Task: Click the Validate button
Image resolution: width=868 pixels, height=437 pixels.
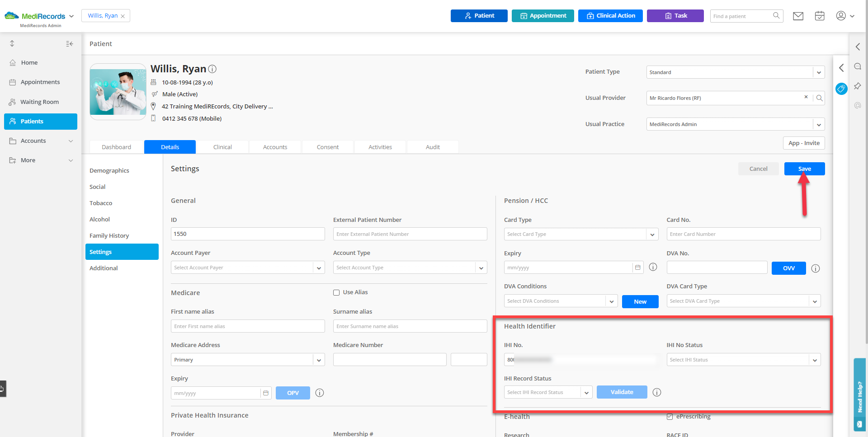Action: click(622, 392)
